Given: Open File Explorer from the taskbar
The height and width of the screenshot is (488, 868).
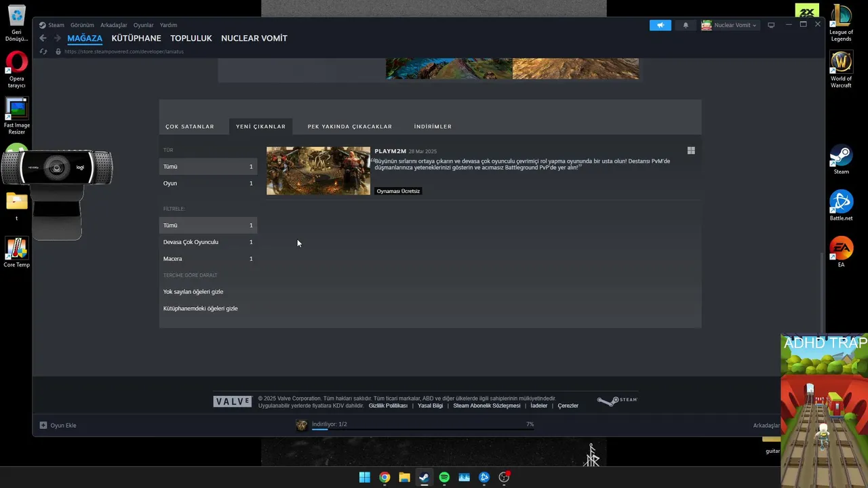Looking at the screenshot, I should 404,477.
